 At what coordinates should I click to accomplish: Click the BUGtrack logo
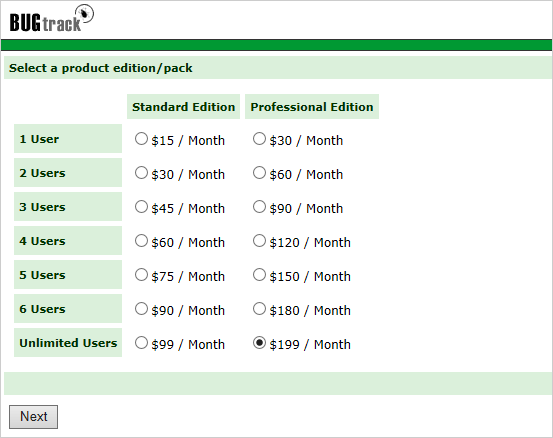coord(51,18)
